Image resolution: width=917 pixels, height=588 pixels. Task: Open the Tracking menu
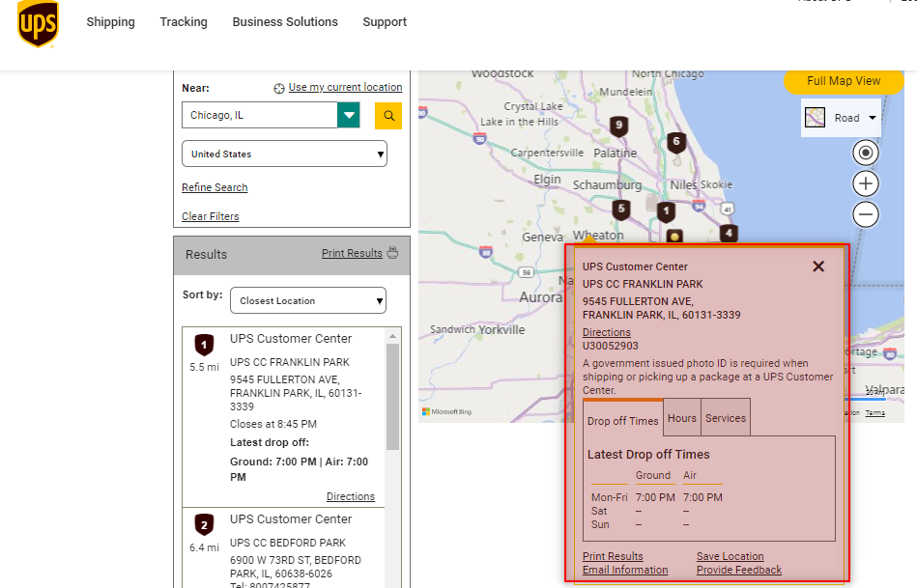(x=184, y=22)
